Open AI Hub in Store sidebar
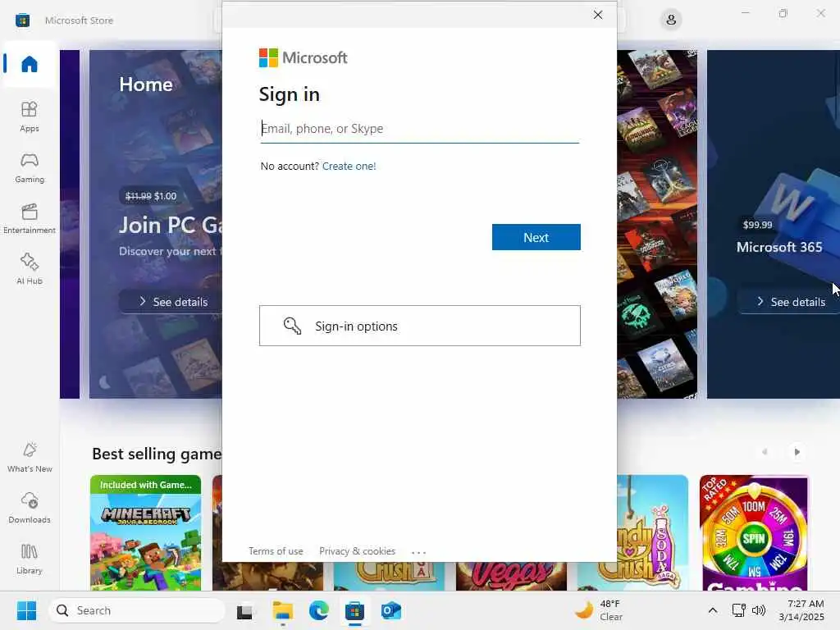840x630 pixels. tap(30, 269)
